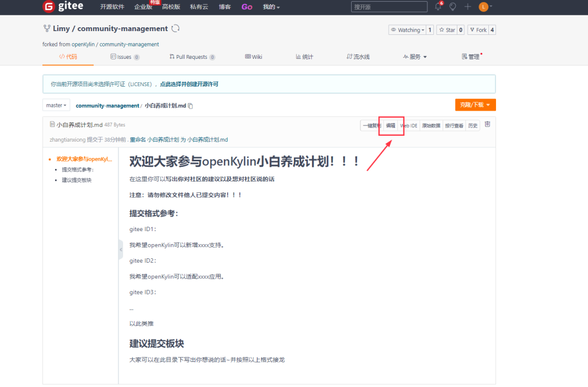Click the 按行查看 button
Image resolution: width=588 pixels, height=387 pixels.
coord(454,125)
